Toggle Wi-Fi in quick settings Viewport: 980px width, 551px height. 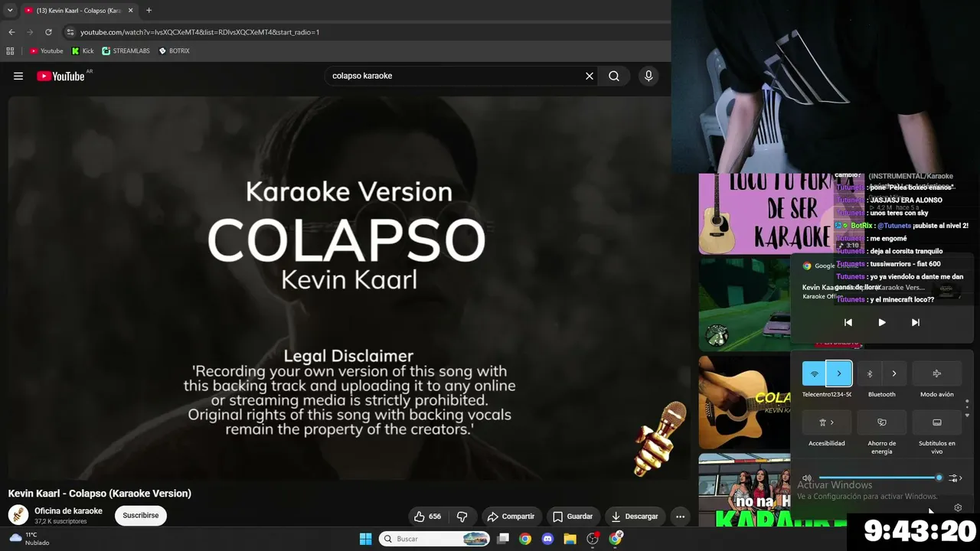click(x=815, y=373)
